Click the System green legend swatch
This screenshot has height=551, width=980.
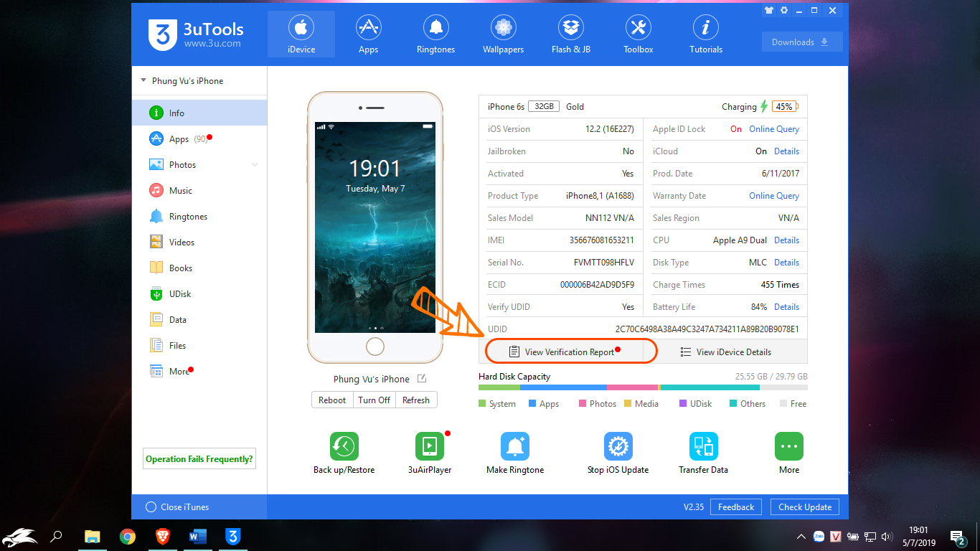[x=482, y=404]
